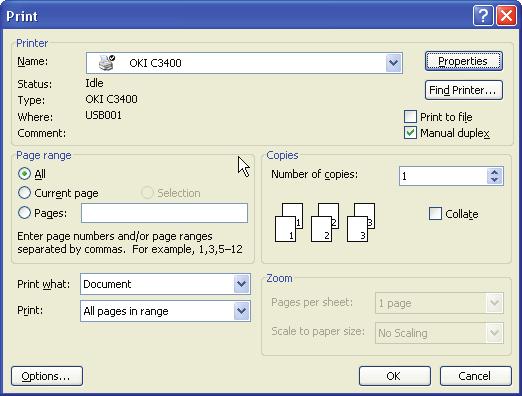522x396 pixels.
Task: Click the first collate pages illustration
Action: click(x=289, y=222)
